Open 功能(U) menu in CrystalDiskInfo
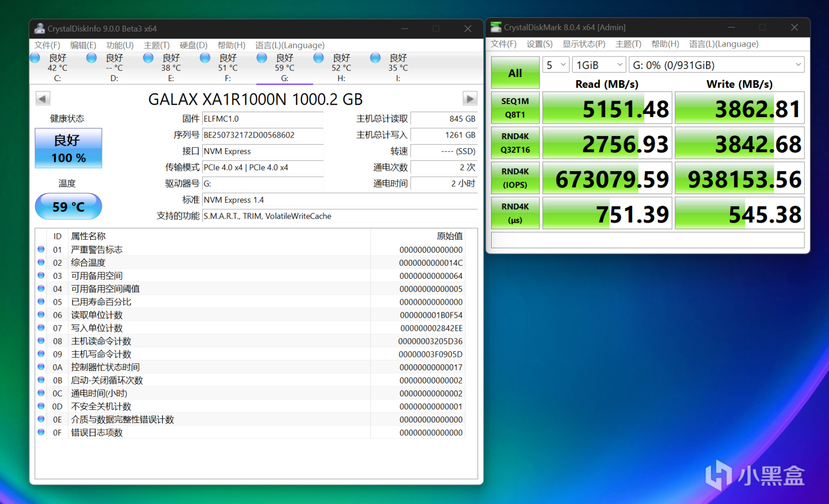This screenshot has width=829, height=504. (120, 45)
